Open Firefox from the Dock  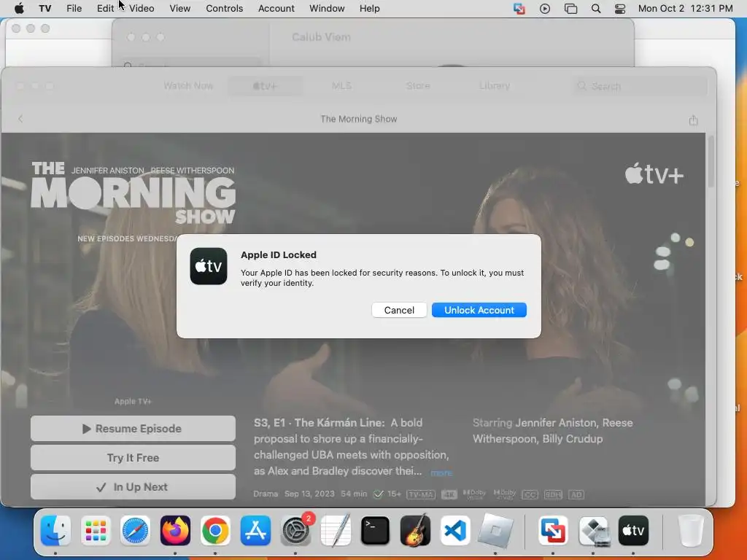click(175, 531)
